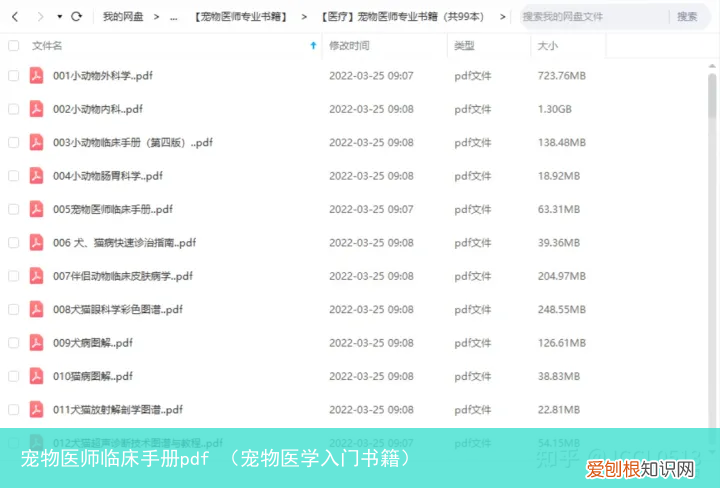This screenshot has height=488, width=720.
Task: Open file 006 犬、猫病快速诊治指南..pdf
Action: coord(124,243)
